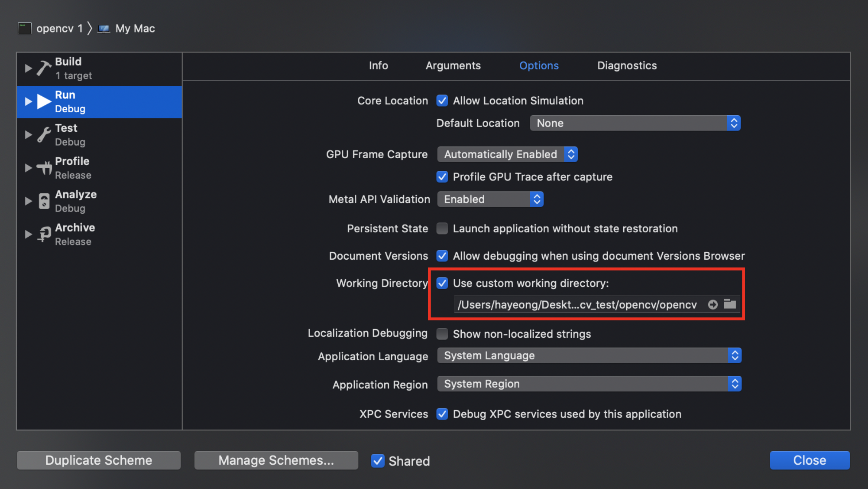Open the GPU Frame Capture dropdown

507,154
